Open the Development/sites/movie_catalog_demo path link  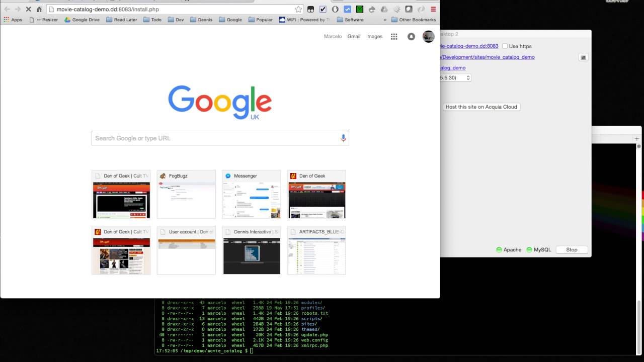tap(488, 57)
